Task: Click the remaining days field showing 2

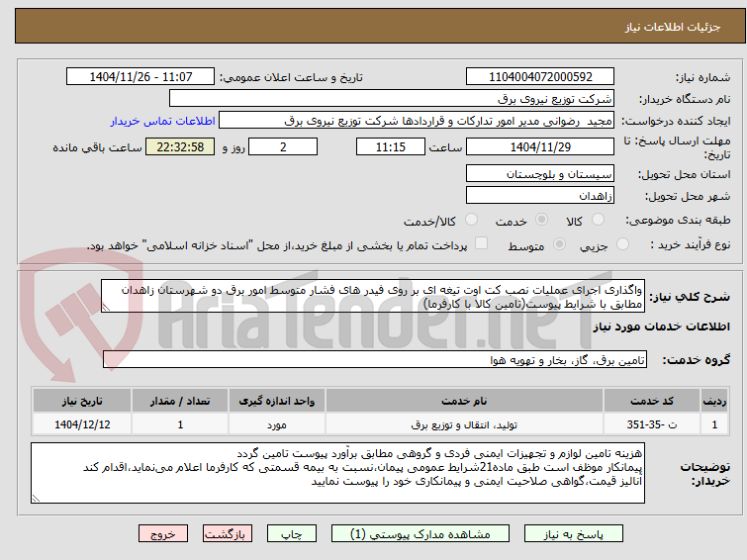Action: pyautogui.click(x=283, y=146)
